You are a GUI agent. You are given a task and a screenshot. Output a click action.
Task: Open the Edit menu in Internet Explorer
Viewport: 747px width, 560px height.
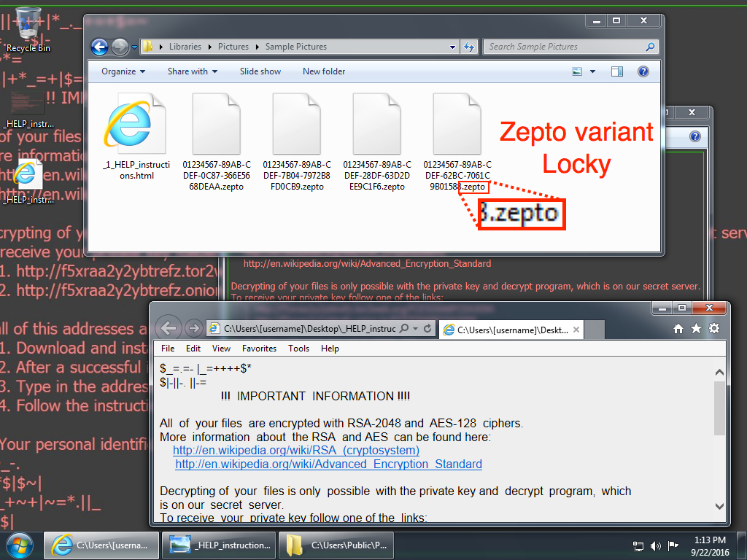[x=193, y=349]
